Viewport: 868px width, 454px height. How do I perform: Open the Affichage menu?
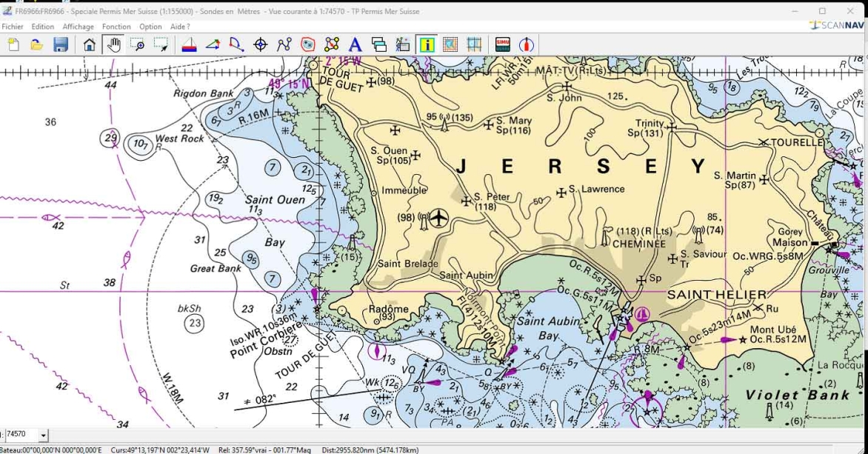pyautogui.click(x=78, y=27)
